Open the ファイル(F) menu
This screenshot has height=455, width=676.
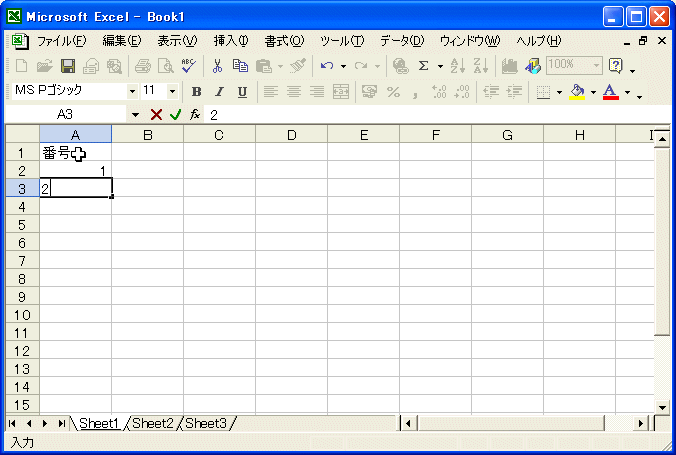click(61, 41)
